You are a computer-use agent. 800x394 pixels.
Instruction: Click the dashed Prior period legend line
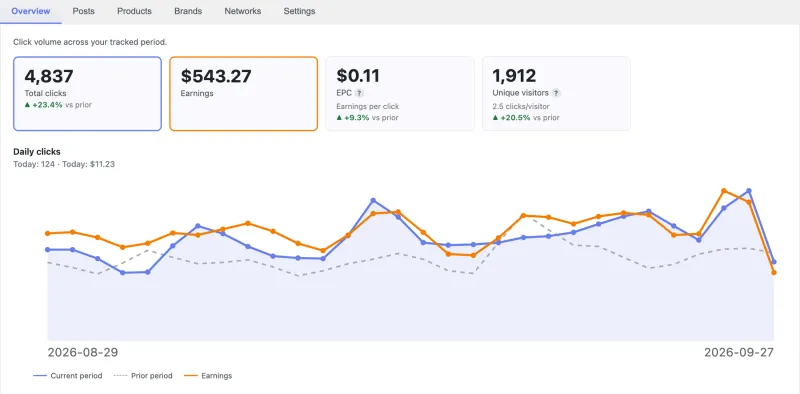coord(120,376)
